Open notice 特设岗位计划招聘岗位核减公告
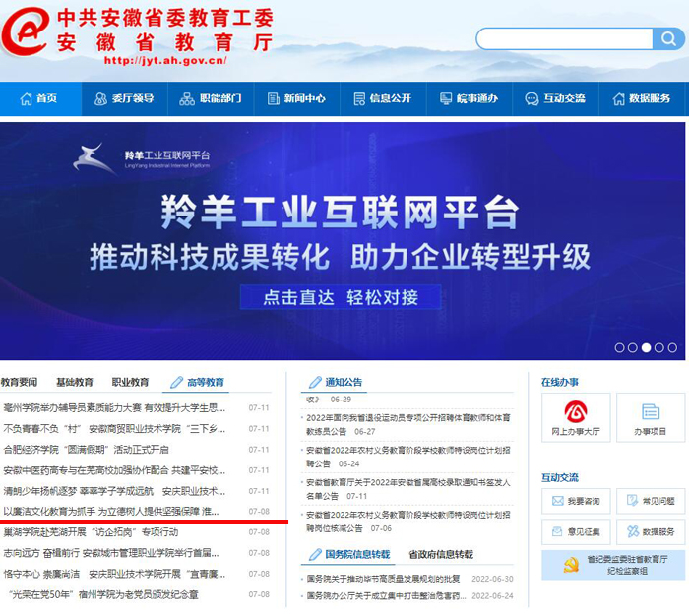 click(408, 522)
